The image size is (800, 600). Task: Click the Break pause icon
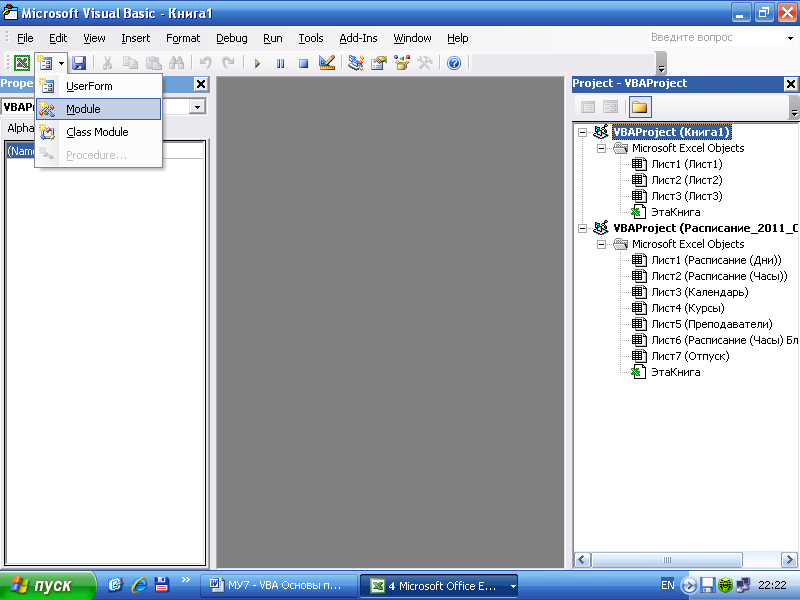[x=280, y=63]
